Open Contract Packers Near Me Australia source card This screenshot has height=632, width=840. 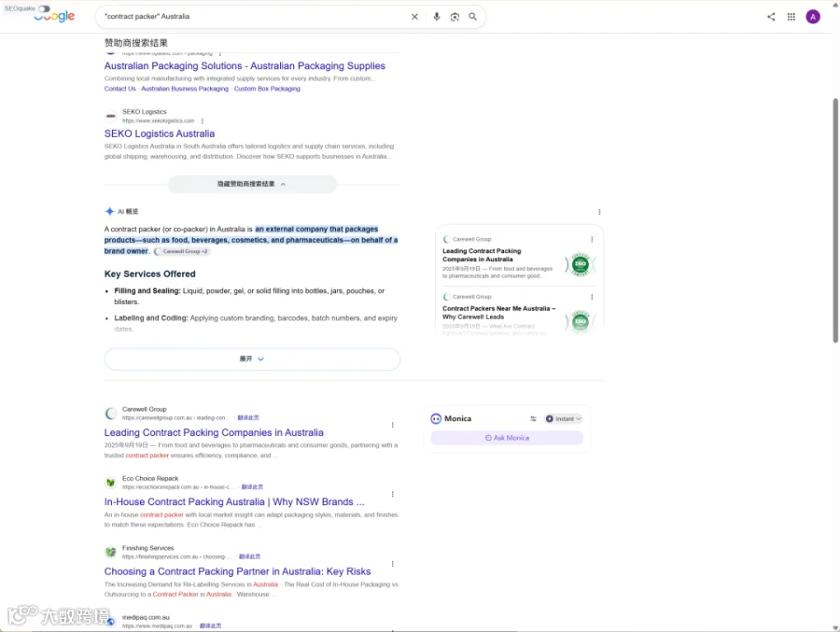pyautogui.click(x=519, y=314)
